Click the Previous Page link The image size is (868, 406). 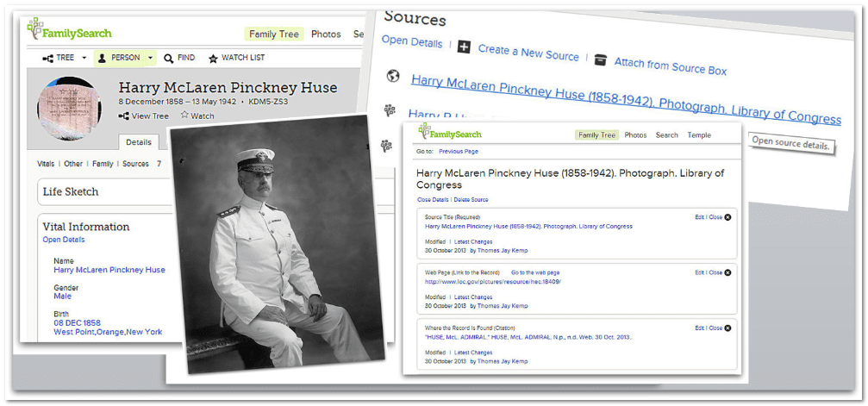tap(459, 151)
